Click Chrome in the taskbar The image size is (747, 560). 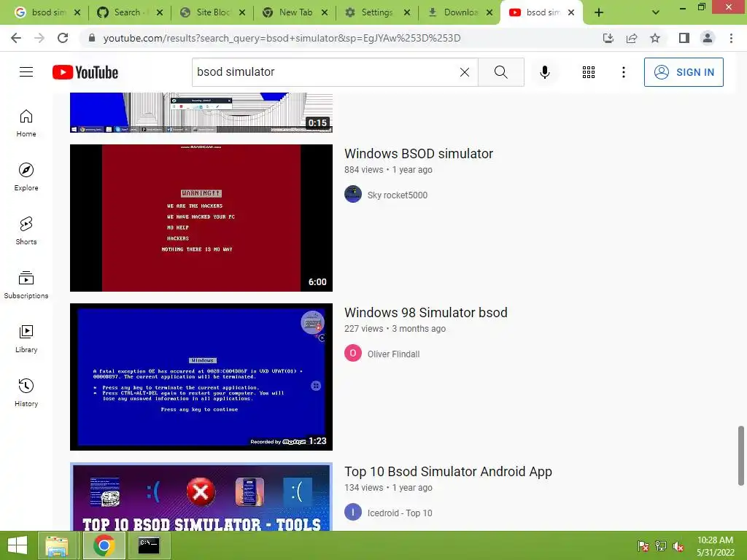tap(104, 545)
